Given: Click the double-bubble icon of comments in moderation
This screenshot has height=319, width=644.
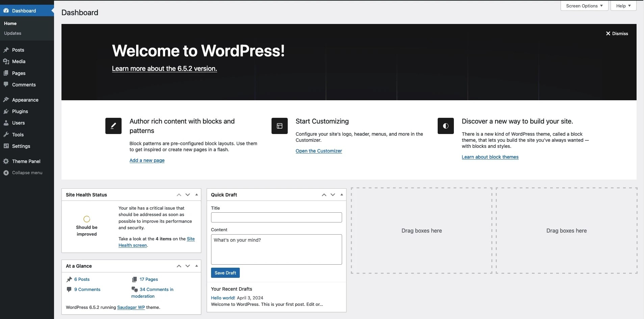Looking at the screenshot, I should (134, 289).
